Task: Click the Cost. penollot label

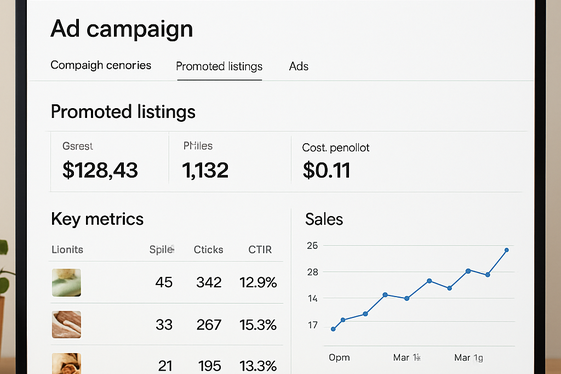Action: pos(335,148)
